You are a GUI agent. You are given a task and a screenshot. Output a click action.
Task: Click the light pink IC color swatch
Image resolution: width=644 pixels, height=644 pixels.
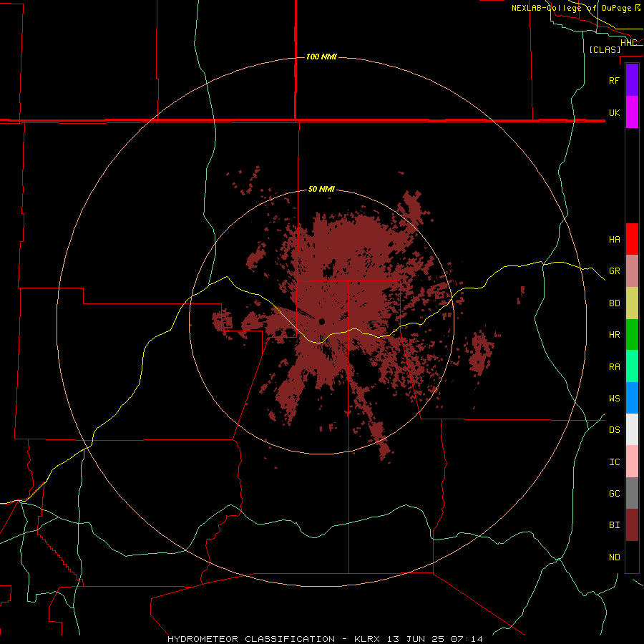coord(632,462)
